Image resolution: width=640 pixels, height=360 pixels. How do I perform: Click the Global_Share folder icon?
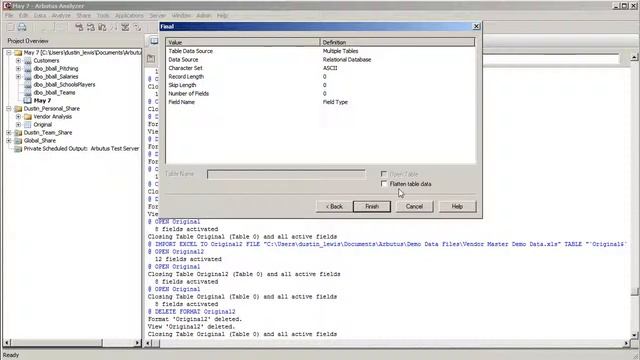(x=18, y=140)
